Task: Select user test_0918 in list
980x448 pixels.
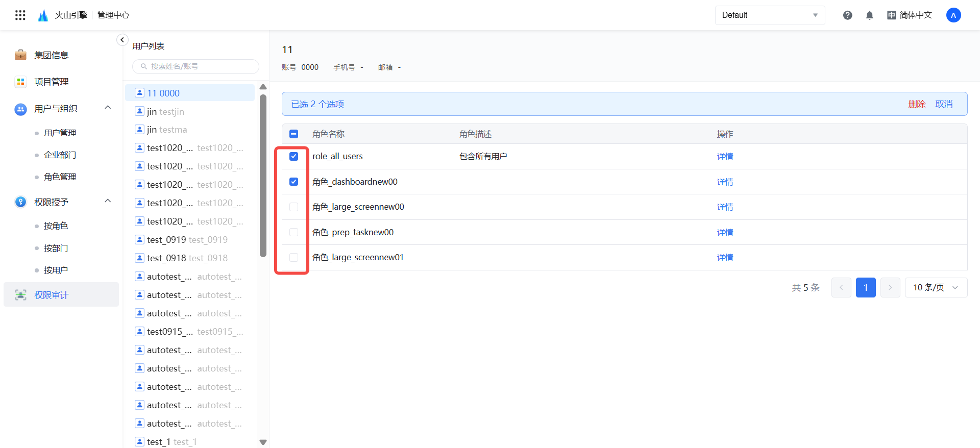Action: coord(190,258)
